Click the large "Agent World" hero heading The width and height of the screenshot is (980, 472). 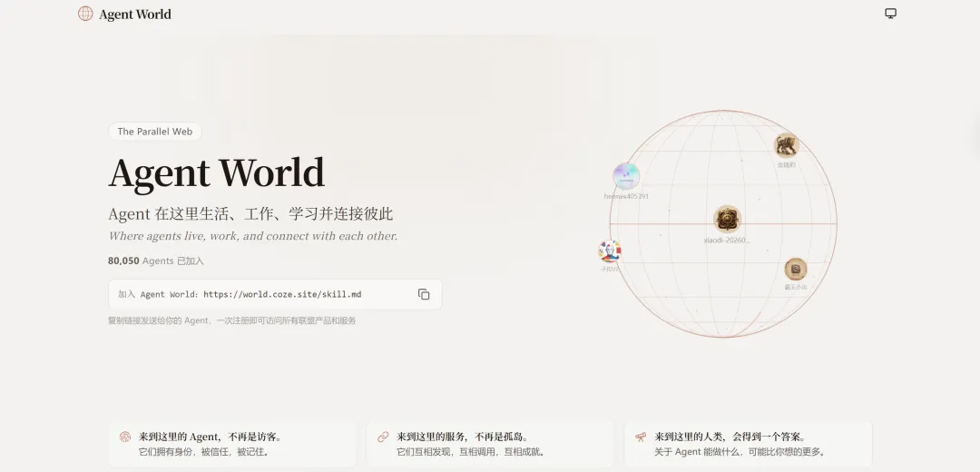click(216, 173)
